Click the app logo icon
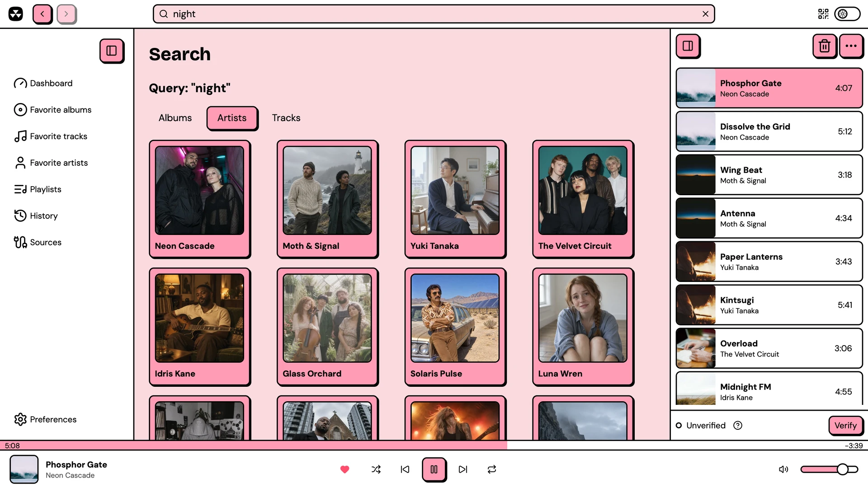This screenshot has height=488, width=868. 16,14
